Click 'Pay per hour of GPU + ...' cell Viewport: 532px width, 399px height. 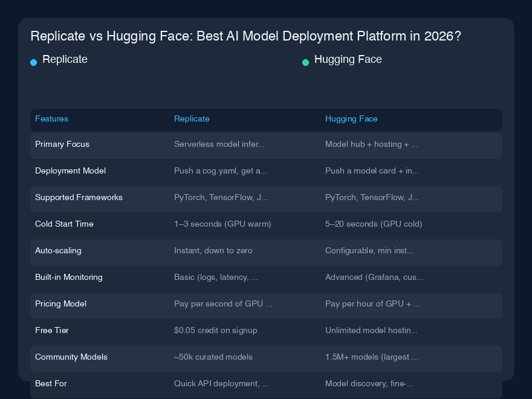pos(373,303)
